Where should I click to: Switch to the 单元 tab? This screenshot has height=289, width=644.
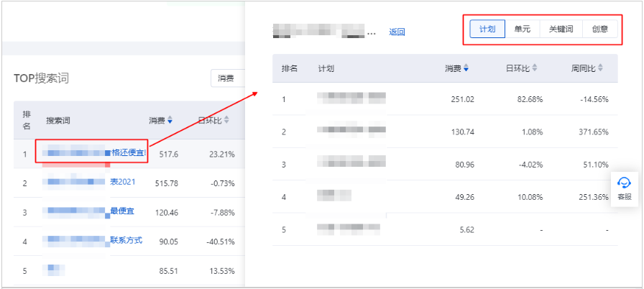[523, 29]
